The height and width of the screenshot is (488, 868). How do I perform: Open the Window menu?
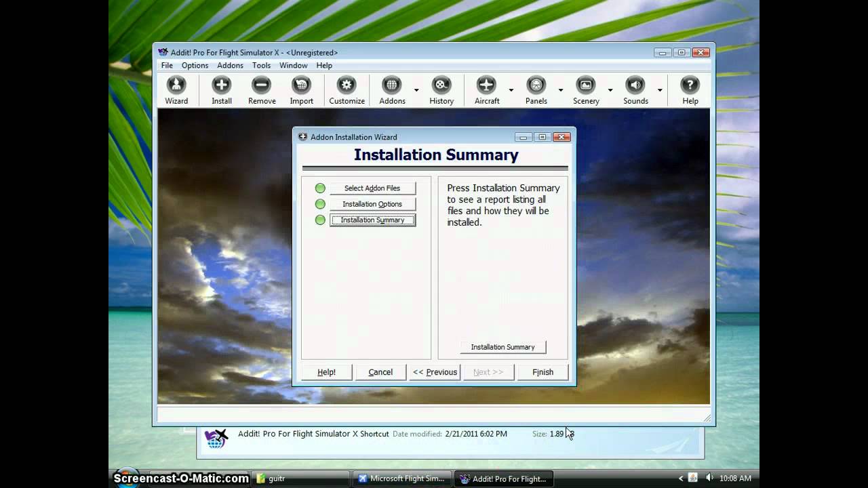(294, 66)
